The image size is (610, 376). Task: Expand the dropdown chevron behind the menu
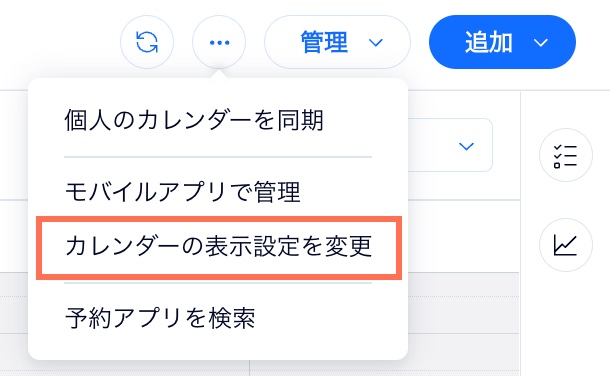[x=466, y=146]
